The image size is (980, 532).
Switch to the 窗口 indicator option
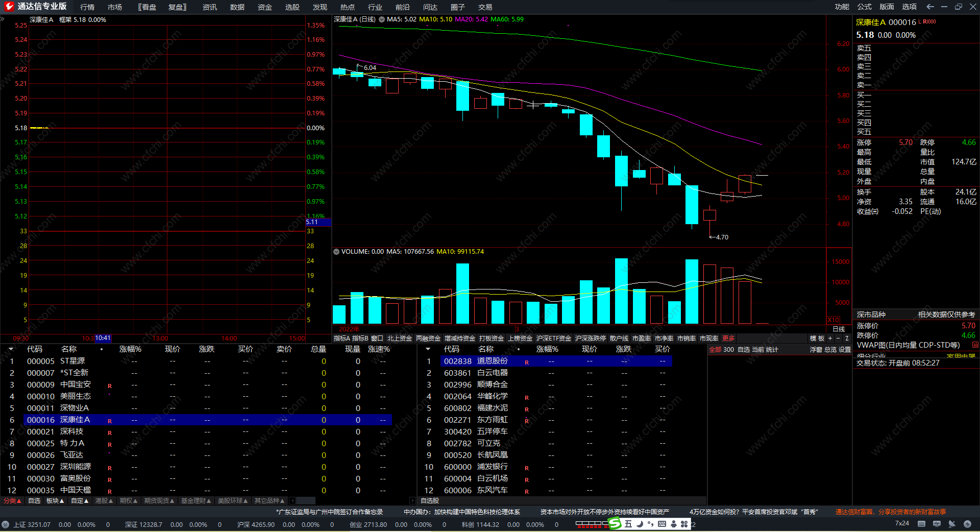[377, 338]
